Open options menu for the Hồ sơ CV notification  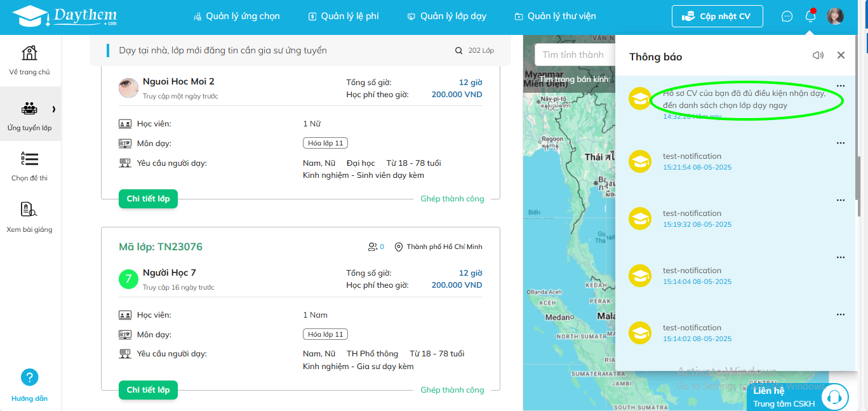point(841,86)
